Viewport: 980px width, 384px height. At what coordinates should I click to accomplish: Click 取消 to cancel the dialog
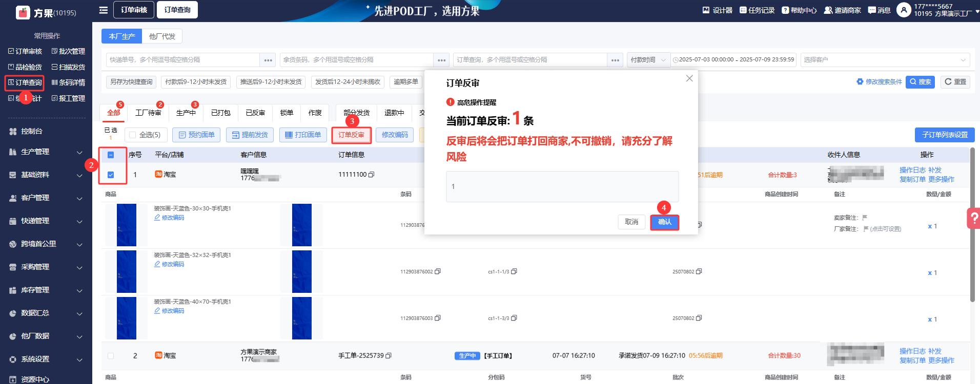point(631,222)
